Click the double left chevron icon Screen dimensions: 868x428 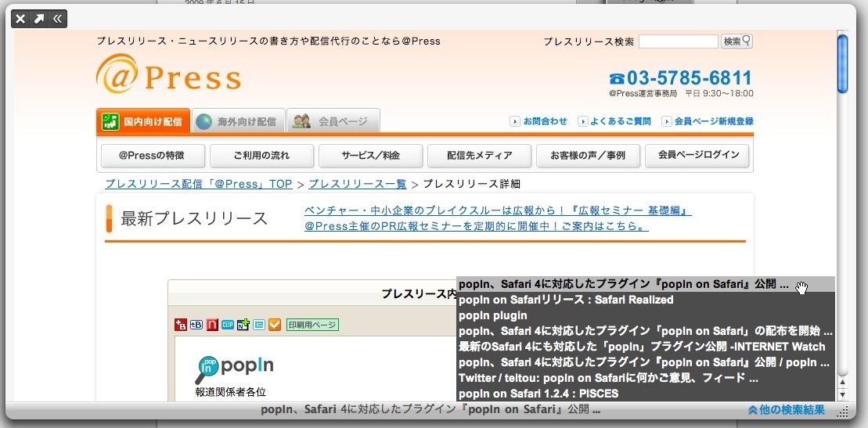coord(58,20)
